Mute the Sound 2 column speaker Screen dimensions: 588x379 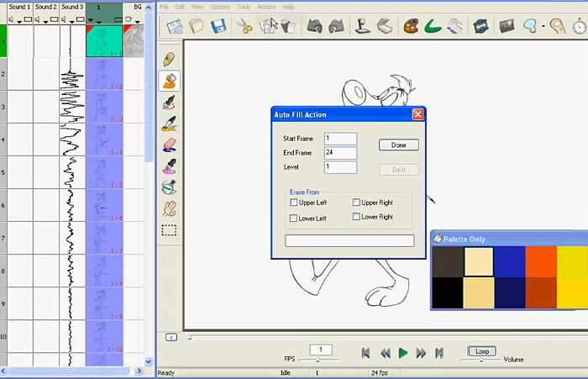coord(37,19)
